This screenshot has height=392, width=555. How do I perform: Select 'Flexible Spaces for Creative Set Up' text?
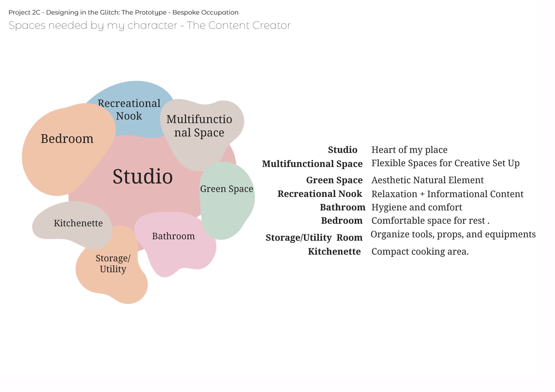pos(445,163)
